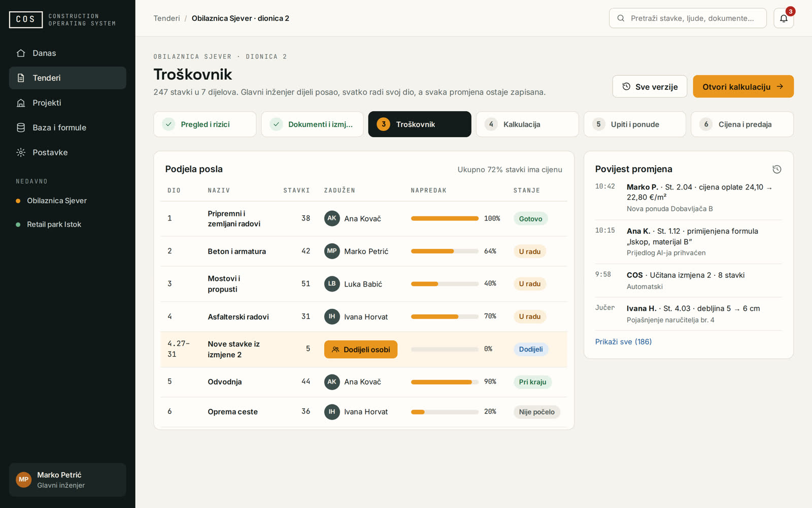Click progress bar of Oprema ceste
This screenshot has width=812, height=508.
tap(445, 412)
